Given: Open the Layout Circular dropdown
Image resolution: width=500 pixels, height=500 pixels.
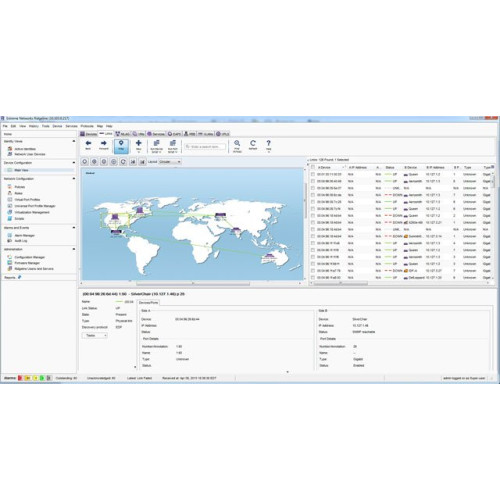Looking at the screenshot, I should click(x=170, y=162).
